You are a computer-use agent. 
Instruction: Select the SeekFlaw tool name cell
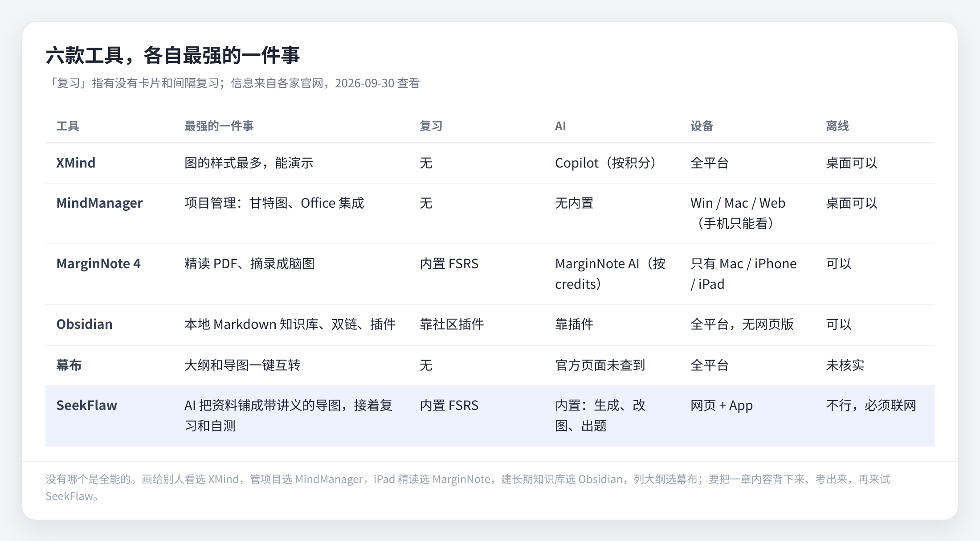[x=86, y=406]
